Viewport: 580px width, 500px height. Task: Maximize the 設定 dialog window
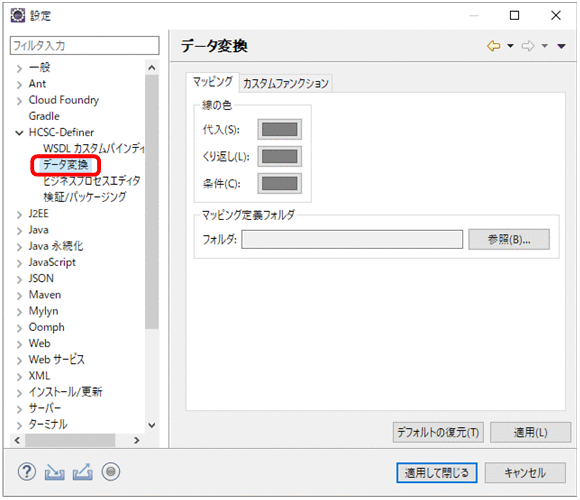click(515, 16)
